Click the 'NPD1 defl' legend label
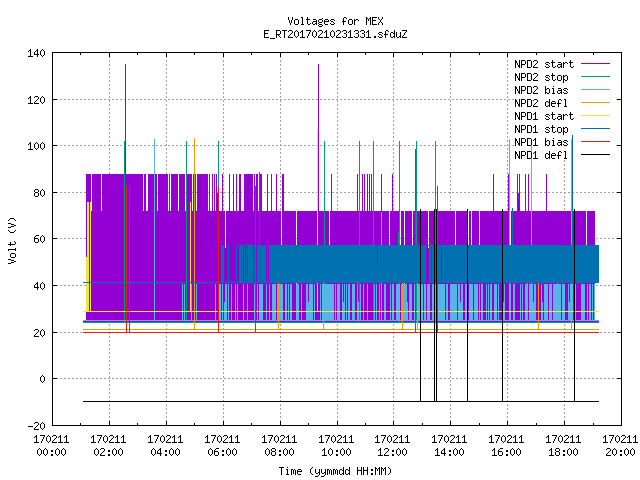The height and width of the screenshot is (480, 640). click(541, 155)
